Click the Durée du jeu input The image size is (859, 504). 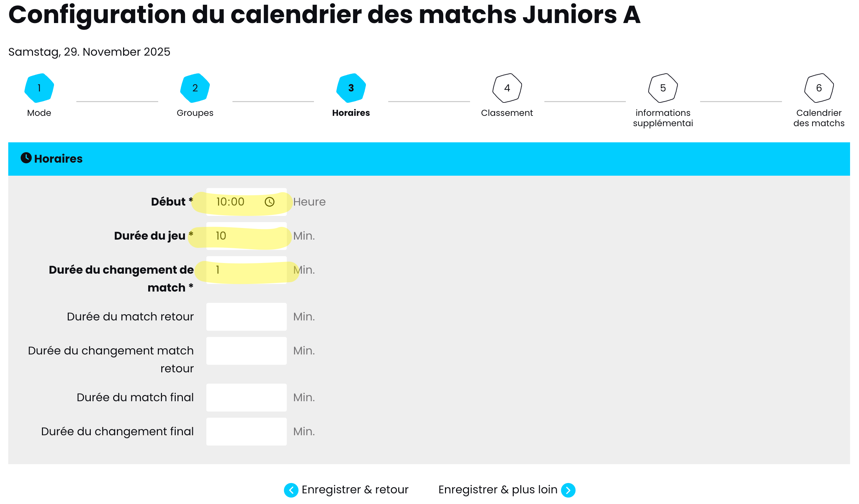(x=246, y=236)
